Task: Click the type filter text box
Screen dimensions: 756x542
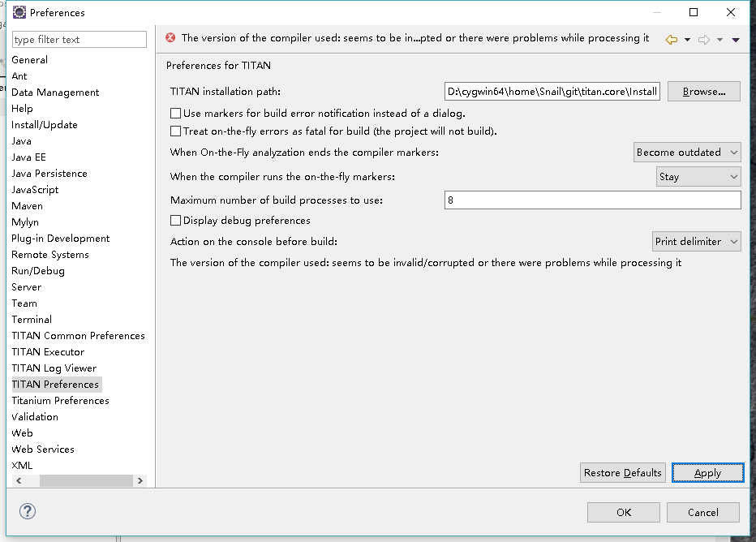Action: tap(79, 39)
